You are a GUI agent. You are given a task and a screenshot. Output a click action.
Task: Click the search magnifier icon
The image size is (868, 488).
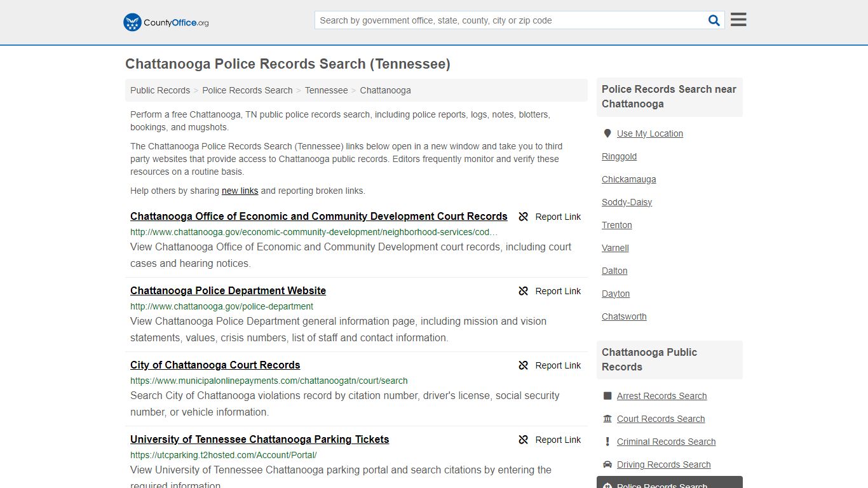pos(714,20)
